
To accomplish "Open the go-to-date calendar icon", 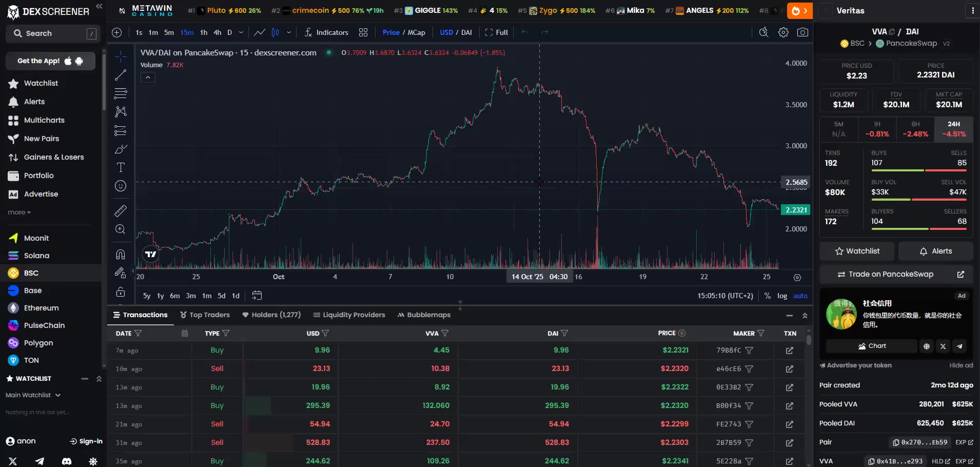I will click(257, 295).
